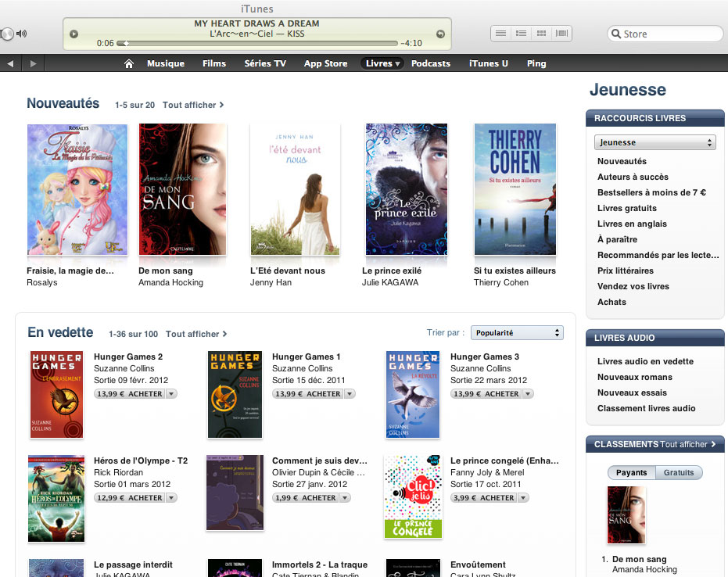
Task: Select the Gratuits chart toggle
Action: click(679, 472)
